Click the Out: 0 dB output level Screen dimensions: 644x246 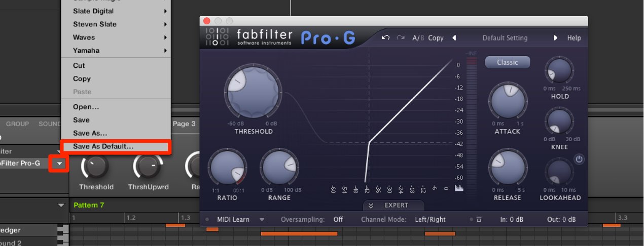click(562, 219)
